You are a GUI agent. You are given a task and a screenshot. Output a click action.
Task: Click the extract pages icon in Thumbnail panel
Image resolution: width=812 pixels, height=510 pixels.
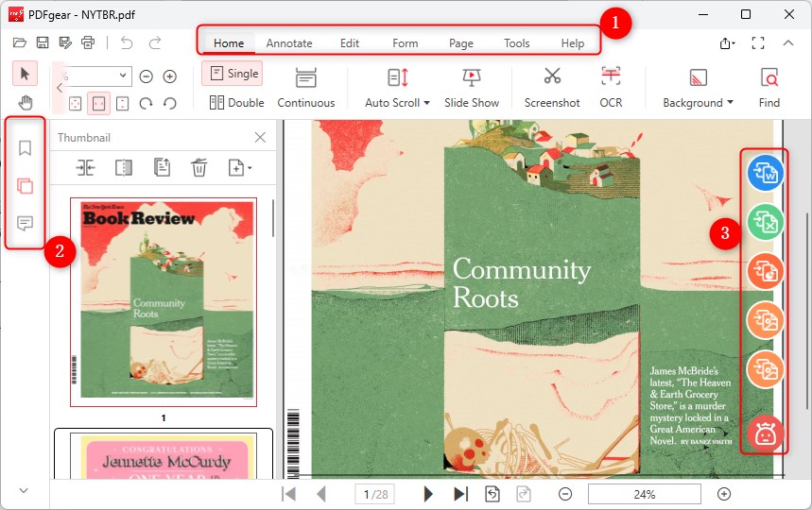point(162,167)
